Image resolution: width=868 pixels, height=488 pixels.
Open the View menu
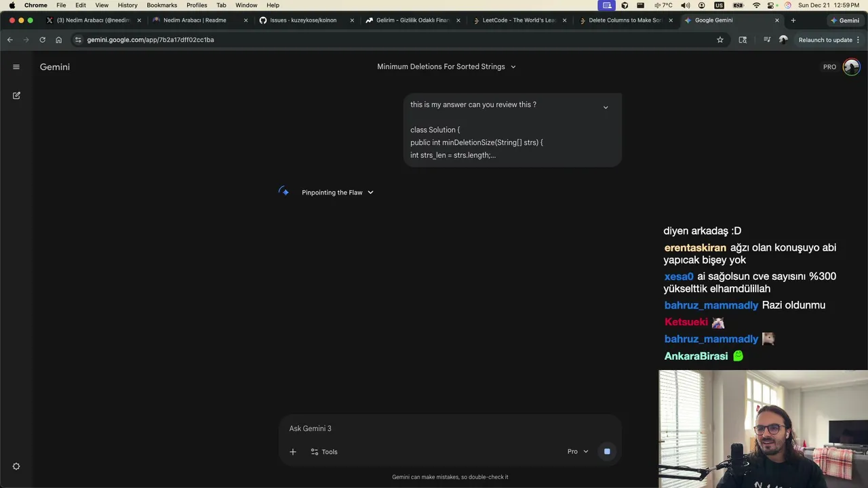pos(102,5)
